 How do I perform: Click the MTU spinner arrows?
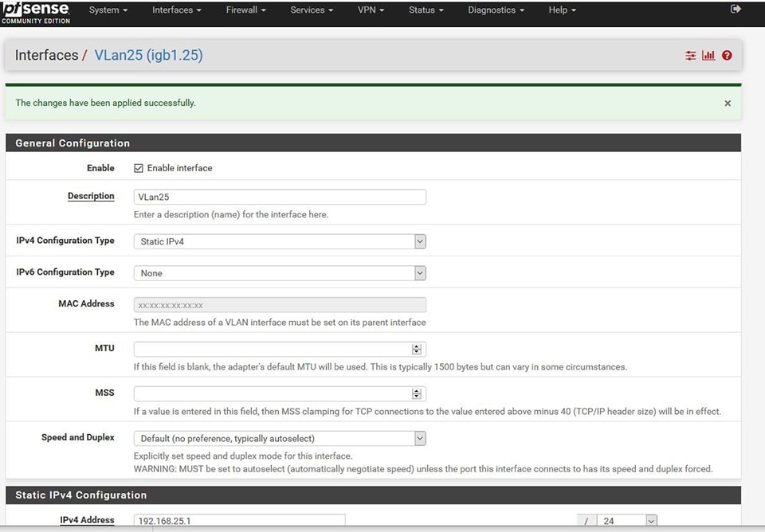pyautogui.click(x=416, y=350)
